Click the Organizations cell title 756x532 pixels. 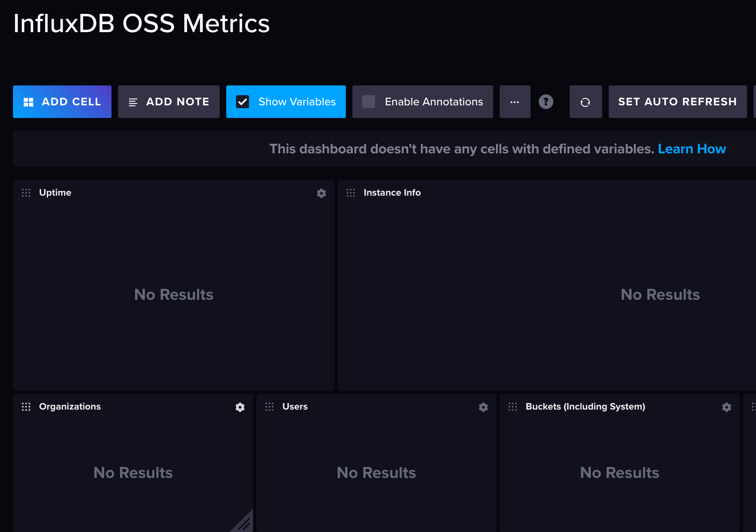[70, 407]
